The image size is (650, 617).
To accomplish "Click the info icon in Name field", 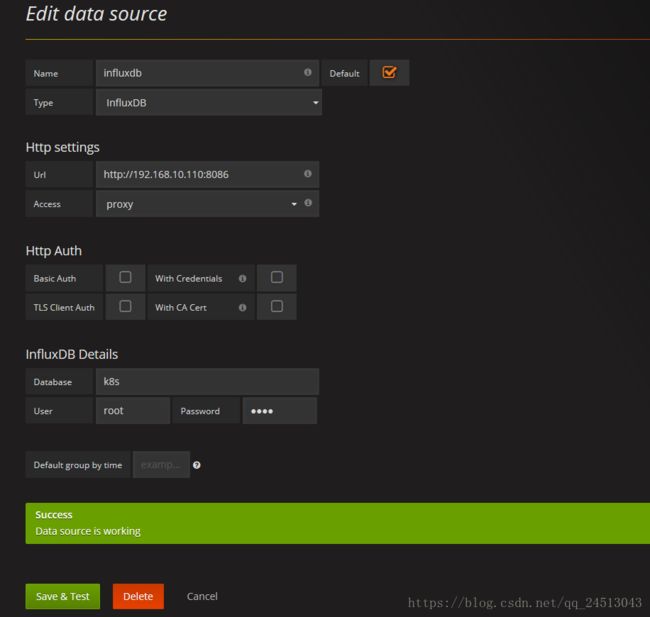I will pos(308,72).
